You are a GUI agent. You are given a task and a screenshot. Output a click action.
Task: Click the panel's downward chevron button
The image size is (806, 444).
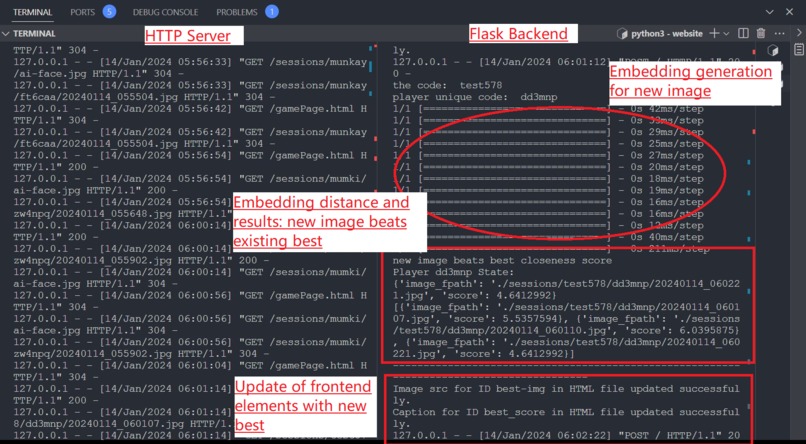(x=770, y=12)
